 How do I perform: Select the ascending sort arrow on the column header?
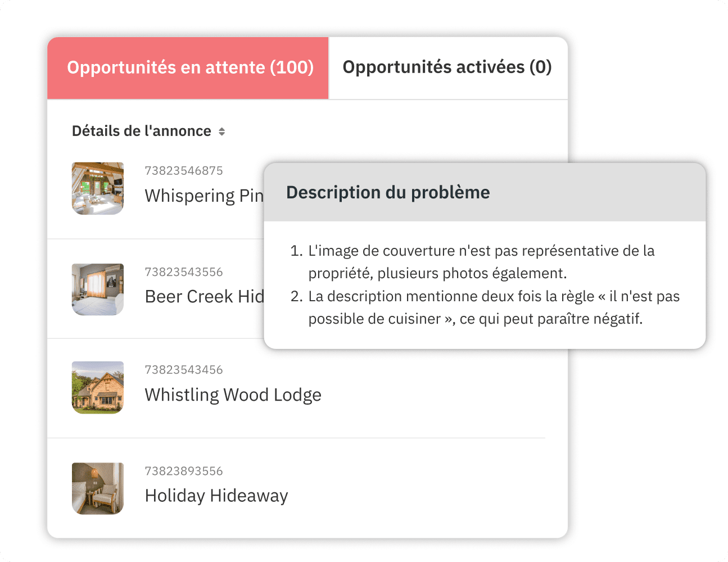click(x=221, y=128)
